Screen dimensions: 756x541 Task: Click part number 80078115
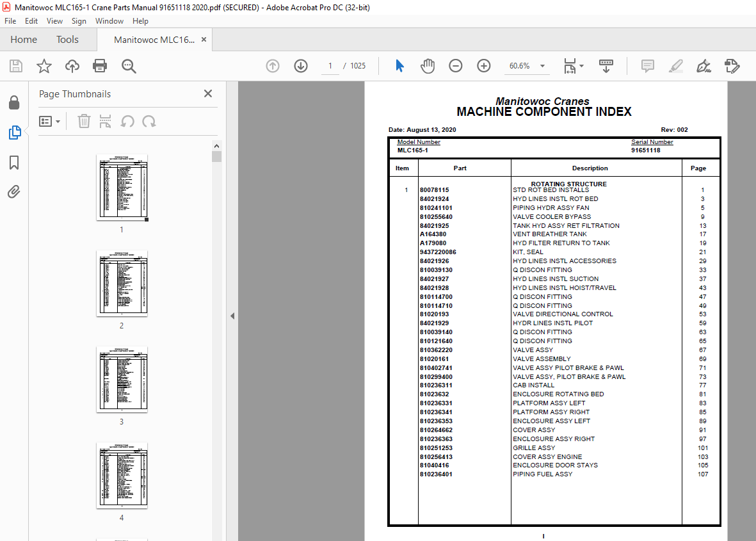(x=434, y=190)
